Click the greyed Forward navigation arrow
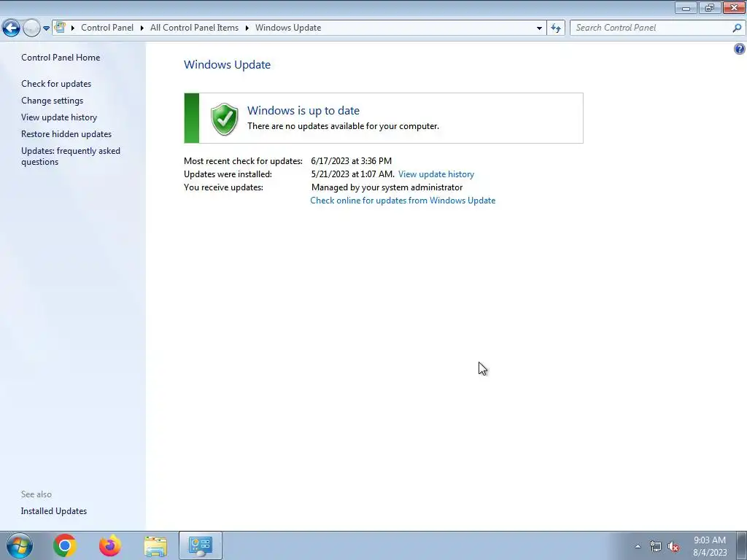 click(x=31, y=28)
